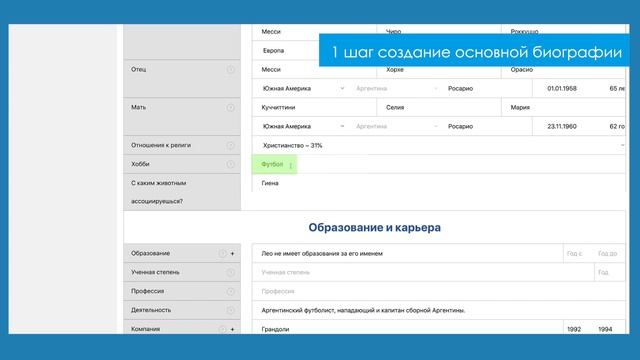Show the info hint for Профессия
Screen dimensions: 640x360
230,291
